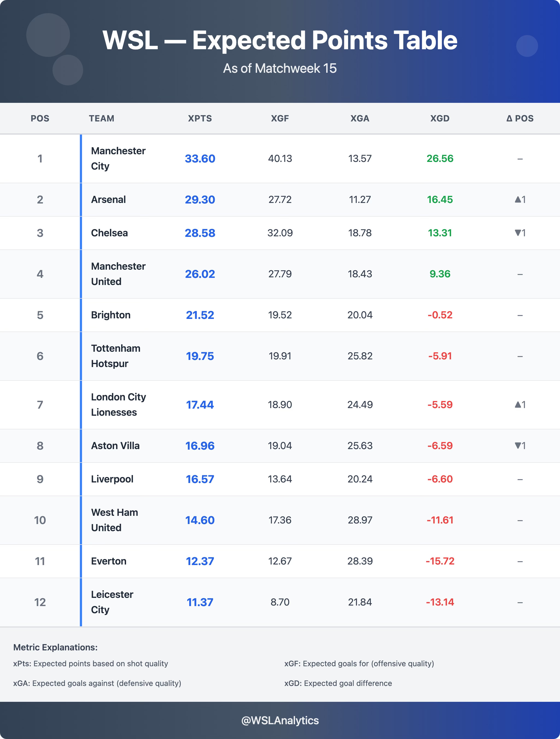Click Everton's 12.37 xPts value
The width and height of the screenshot is (560, 739).
pos(200,561)
